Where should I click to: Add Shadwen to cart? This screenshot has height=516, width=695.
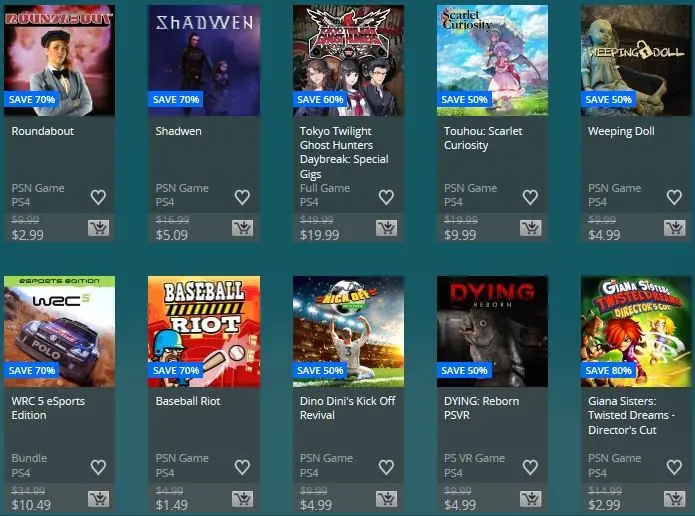click(x=242, y=228)
